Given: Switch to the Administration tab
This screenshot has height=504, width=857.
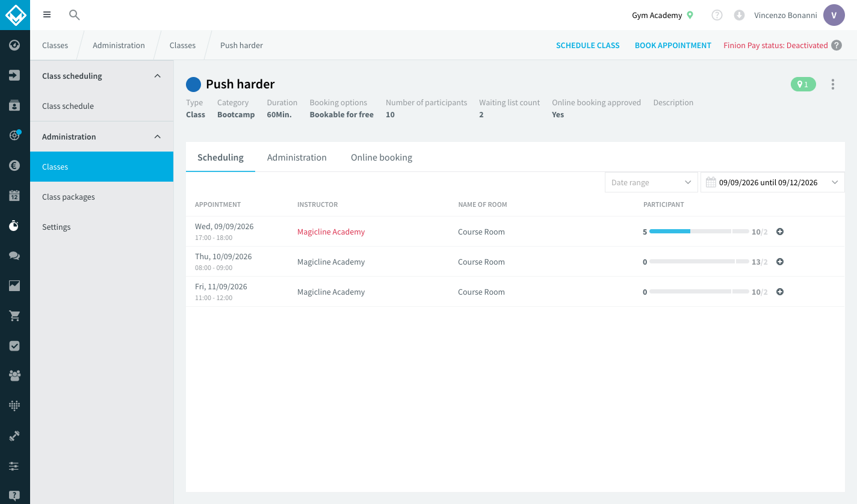Looking at the screenshot, I should [297, 157].
